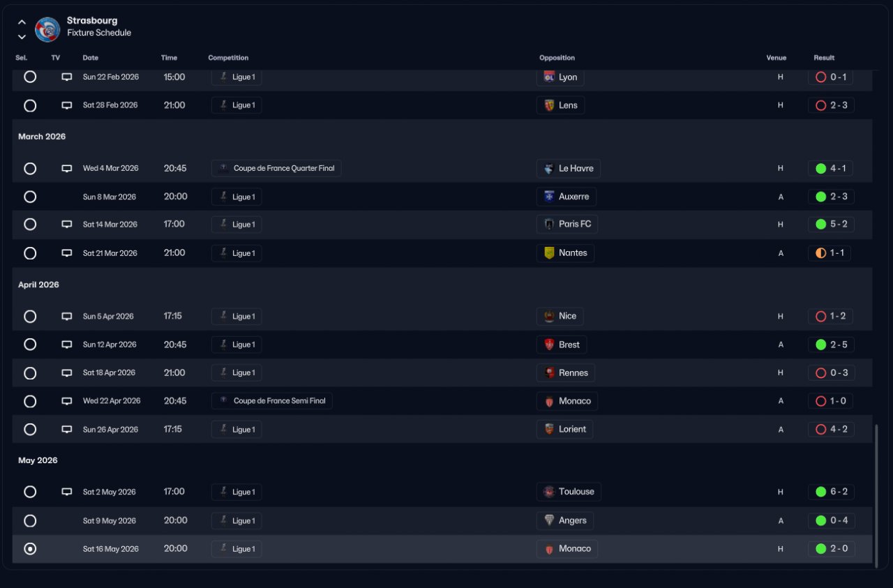Sort fixtures by the Date column header
The image size is (893, 588).
pos(91,58)
